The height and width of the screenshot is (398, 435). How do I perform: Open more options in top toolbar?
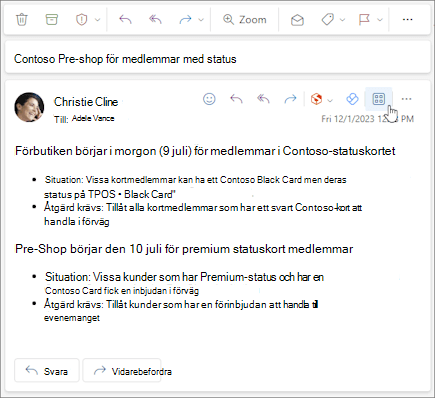pyautogui.click(x=407, y=20)
